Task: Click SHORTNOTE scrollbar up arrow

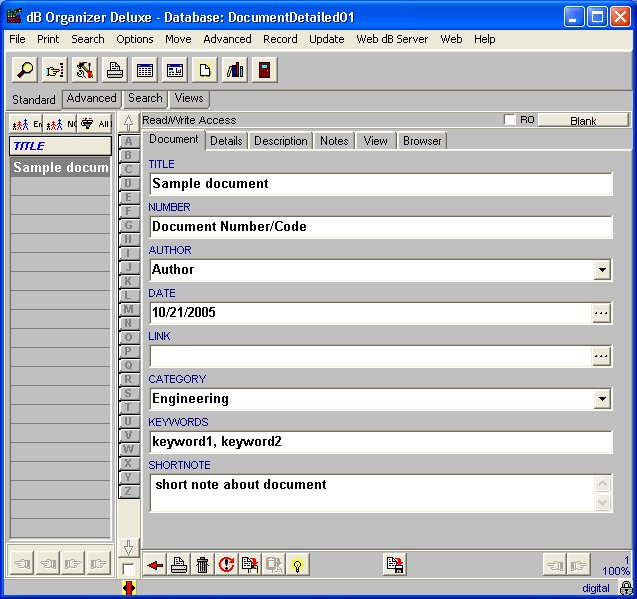Action: coord(602,484)
